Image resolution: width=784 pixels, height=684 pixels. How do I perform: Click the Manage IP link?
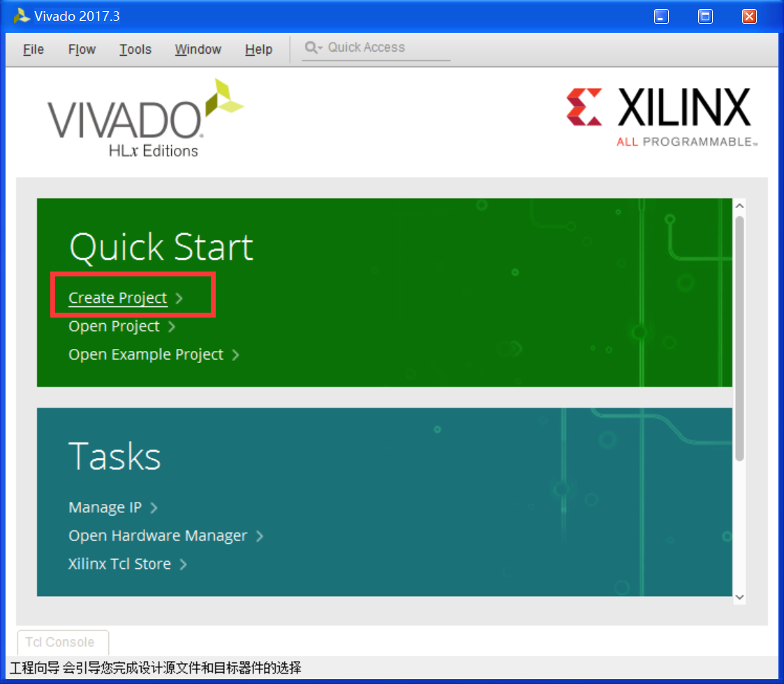pos(105,507)
